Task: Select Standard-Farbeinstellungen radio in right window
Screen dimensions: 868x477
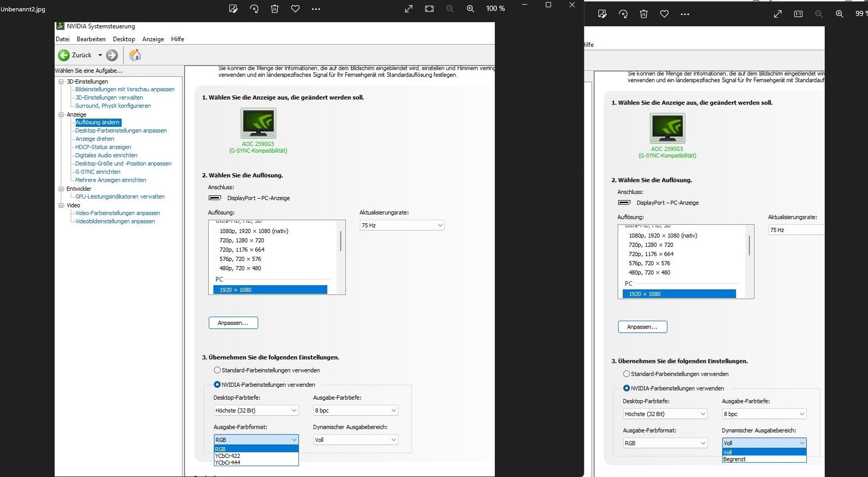Action: click(x=626, y=374)
